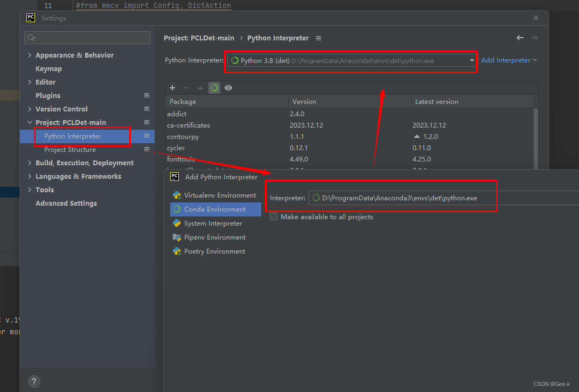Toggle the eye icon to show early releases
Screen dimensions: 579x392
click(228, 87)
